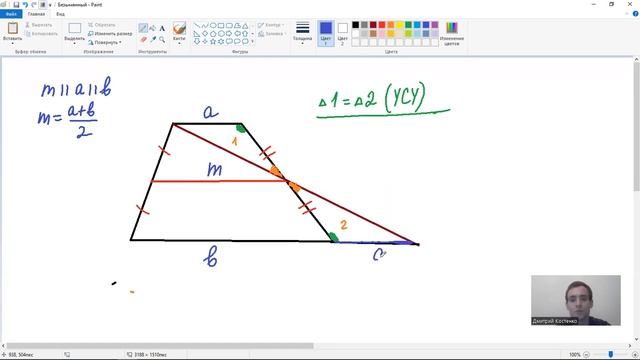The width and height of the screenshot is (640, 360).
Task: Click the Copy (Копировать) button
Action: pyautogui.click(x=41, y=33)
